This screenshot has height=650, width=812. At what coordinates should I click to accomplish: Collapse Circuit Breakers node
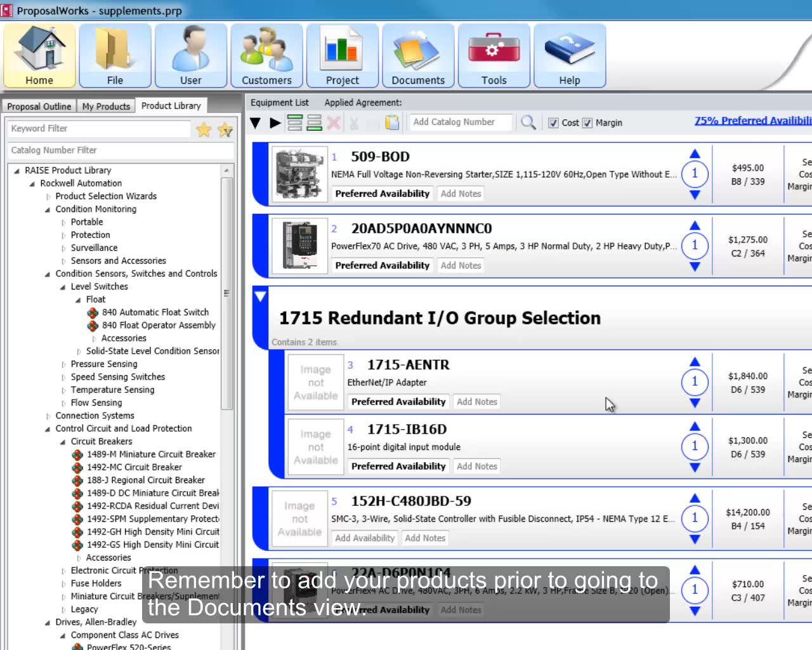pos(63,442)
